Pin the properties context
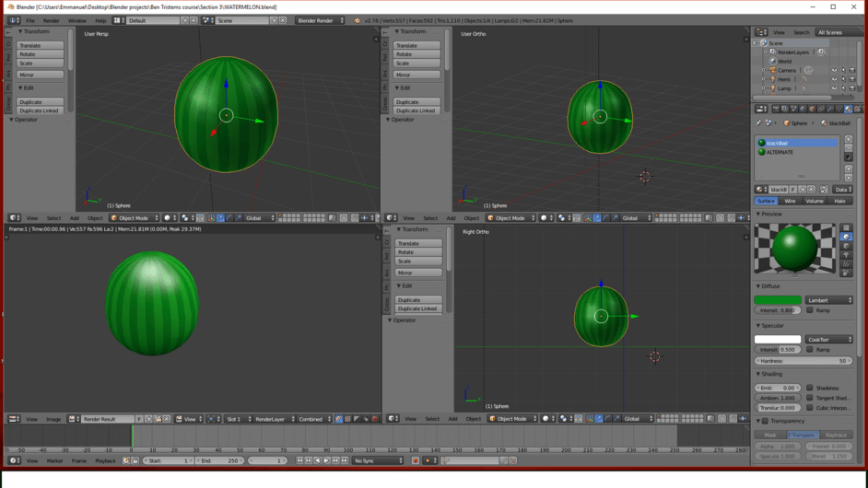 point(758,122)
